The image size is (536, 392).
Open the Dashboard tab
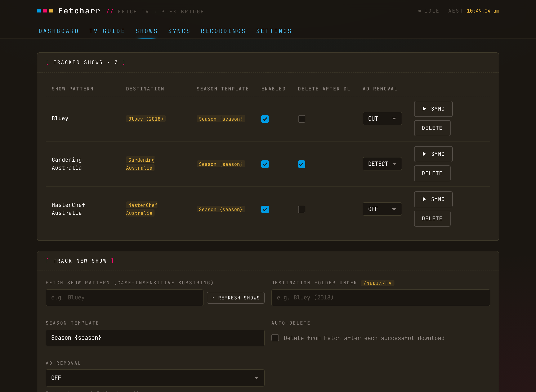tap(59, 31)
